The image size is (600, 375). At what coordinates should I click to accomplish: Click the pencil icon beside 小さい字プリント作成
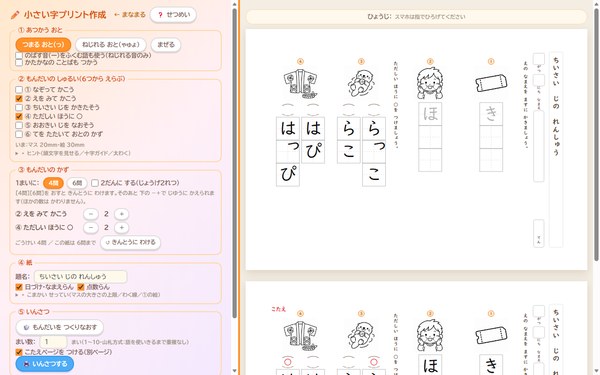[x=15, y=15]
